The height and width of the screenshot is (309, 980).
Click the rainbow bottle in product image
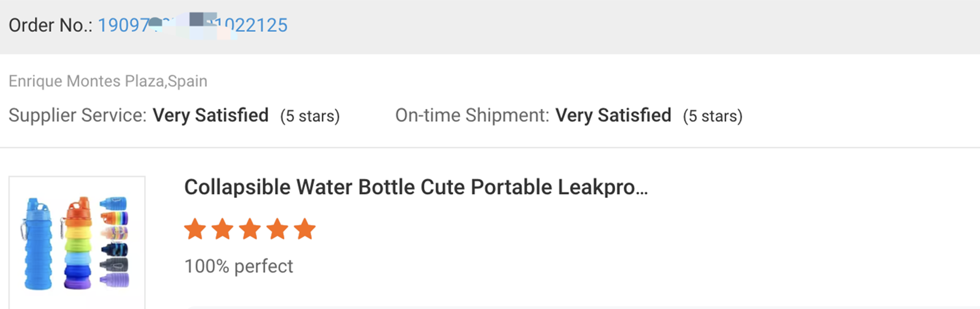(x=77, y=244)
